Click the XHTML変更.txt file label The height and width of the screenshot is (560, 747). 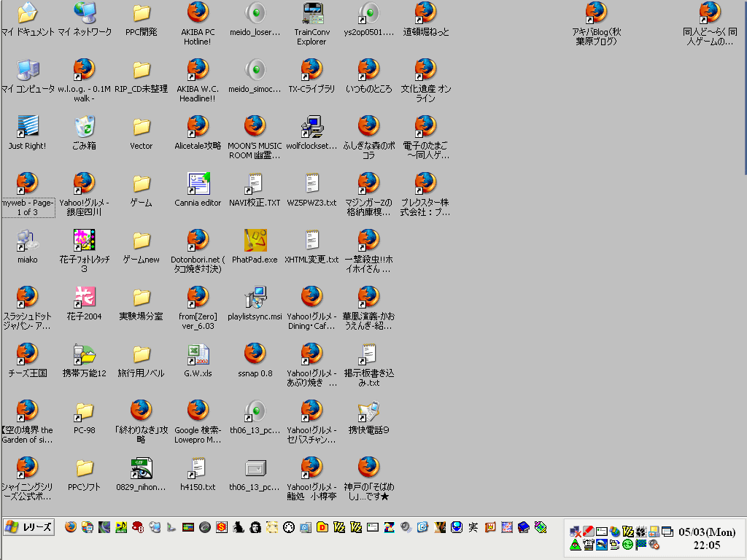pyautogui.click(x=312, y=260)
